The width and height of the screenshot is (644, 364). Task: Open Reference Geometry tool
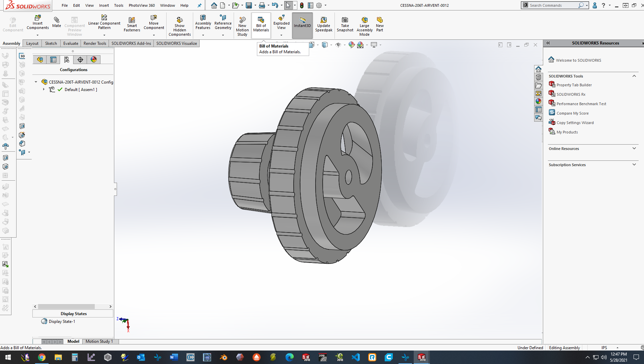pos(223,22)
